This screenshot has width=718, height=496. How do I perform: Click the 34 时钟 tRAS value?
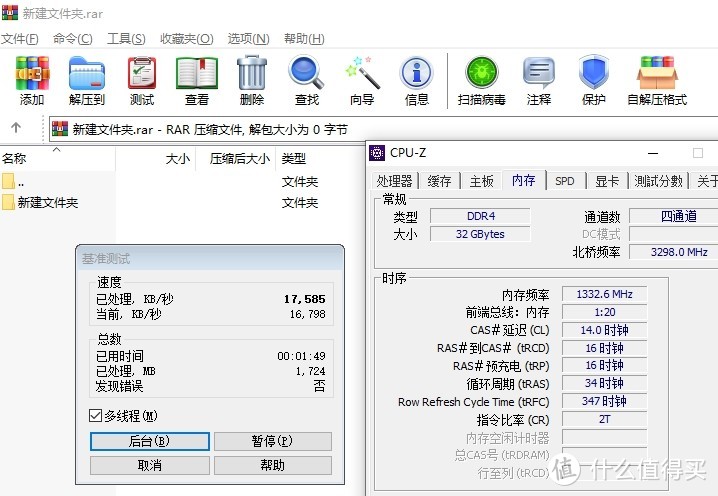coord(604,383)
